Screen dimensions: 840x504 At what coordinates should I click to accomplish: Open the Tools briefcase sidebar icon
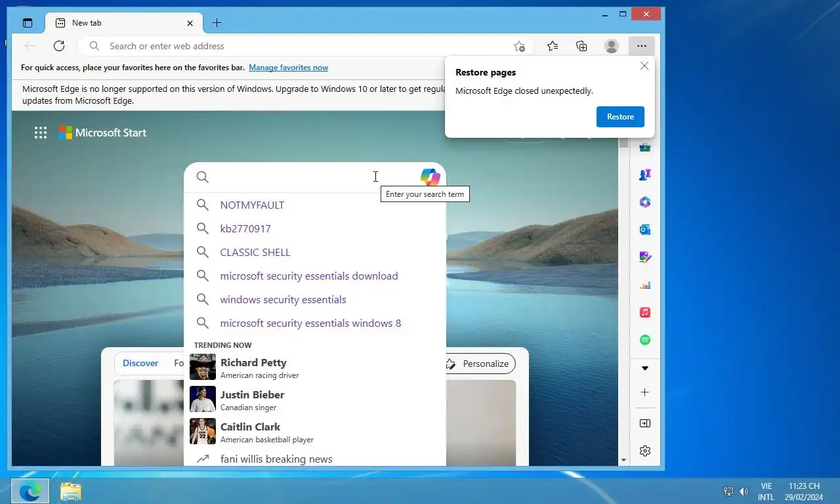click(x=645, y=148)
